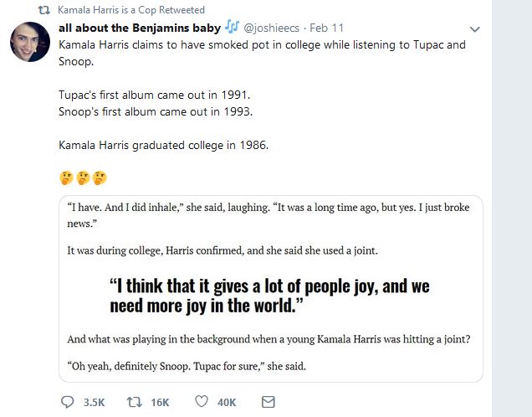Click the last thinking face emoji
Viewport: 532px width, 417px height.
coord(100,178)
